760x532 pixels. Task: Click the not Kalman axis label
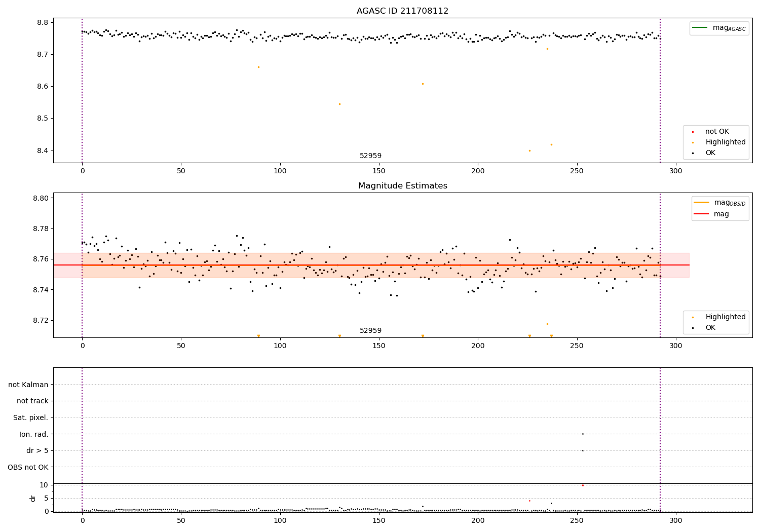(28, 385)
